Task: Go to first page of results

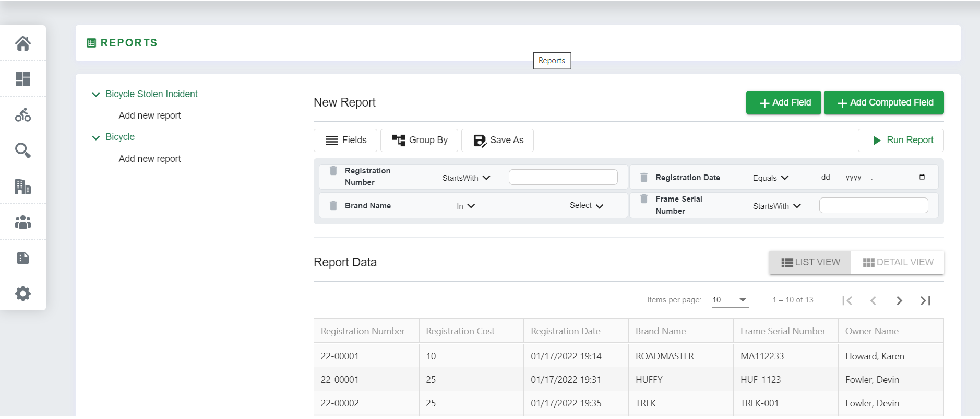Action: coord(847,300)
